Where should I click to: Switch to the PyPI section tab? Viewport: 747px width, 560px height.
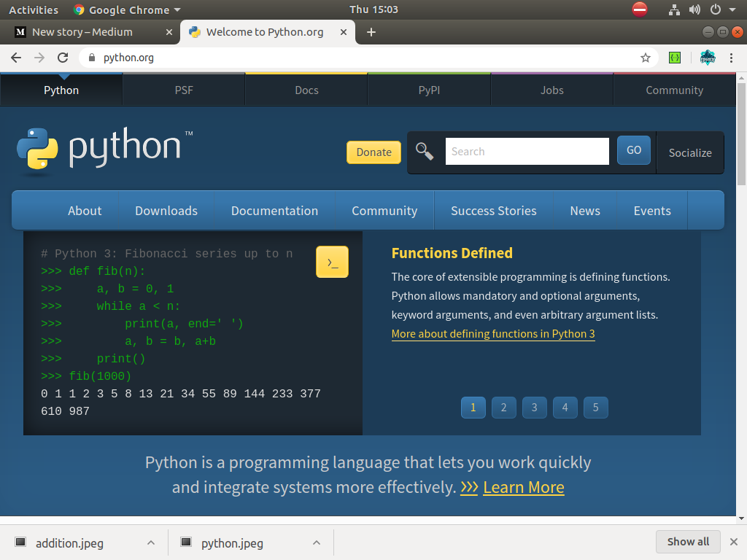(x=429, y=90)
